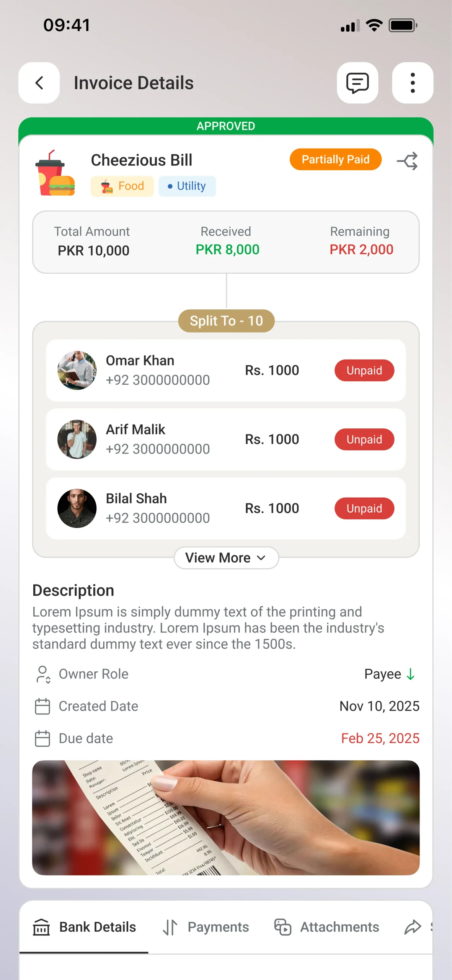Select the Bank Details tab
The image size is (452, 980).
[84, 927]
